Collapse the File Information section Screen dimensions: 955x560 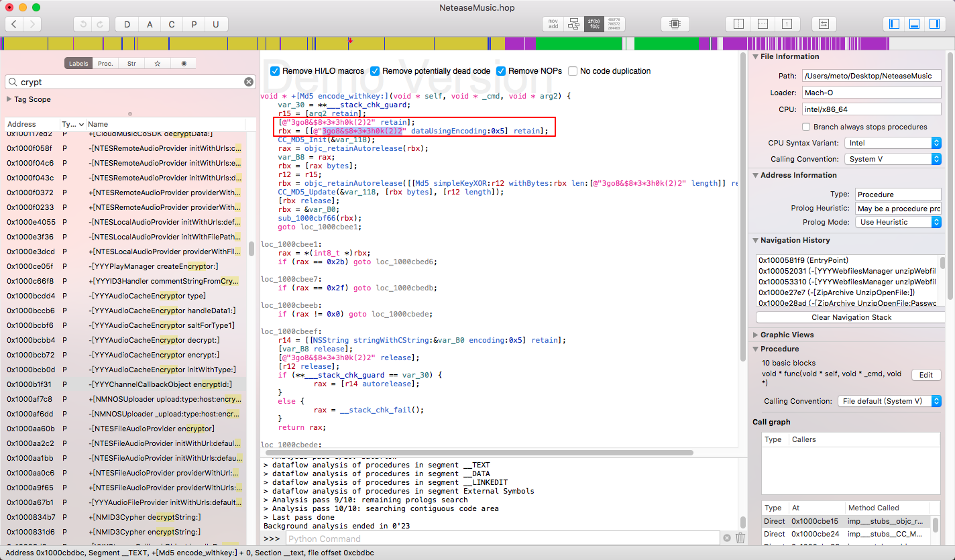pos(756,56)
